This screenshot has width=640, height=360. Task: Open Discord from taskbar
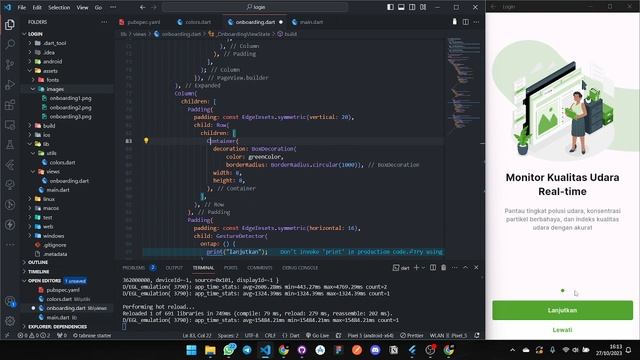coord(375,350)
